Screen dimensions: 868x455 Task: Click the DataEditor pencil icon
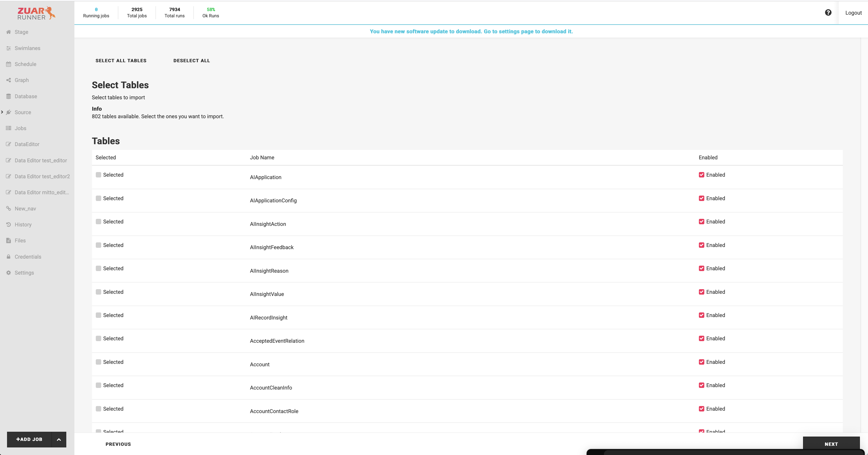click(x=8, y=144)
